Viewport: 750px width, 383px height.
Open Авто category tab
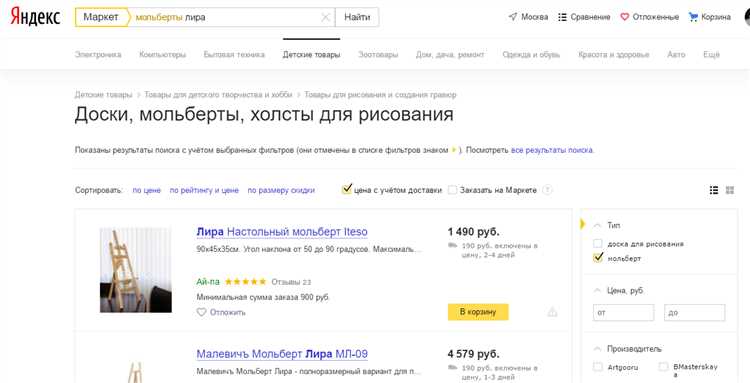(676, 55)
